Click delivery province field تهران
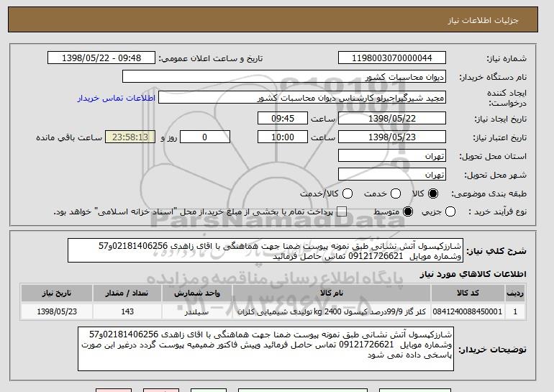This screenshot has height=392, width=554. coord(392,156)
